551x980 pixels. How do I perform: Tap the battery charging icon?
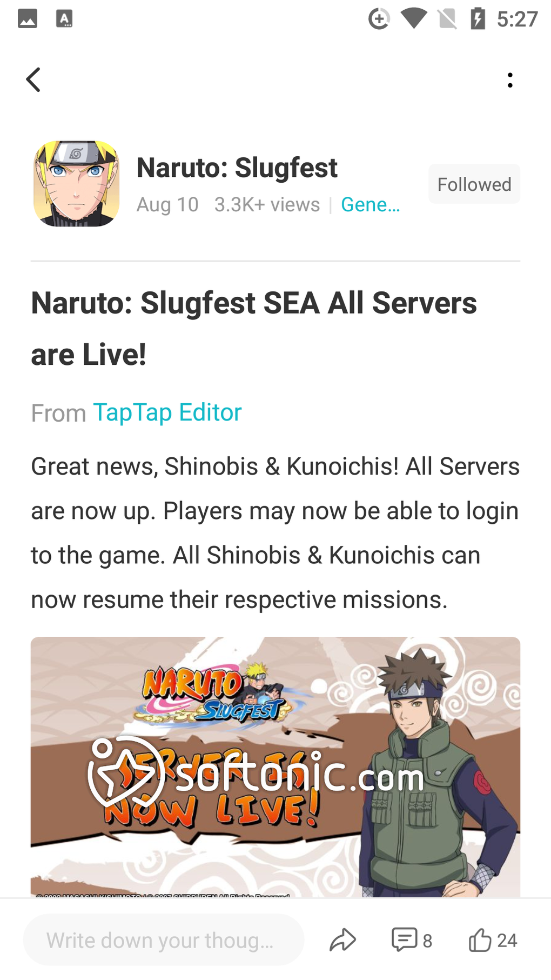click(478, 19)
